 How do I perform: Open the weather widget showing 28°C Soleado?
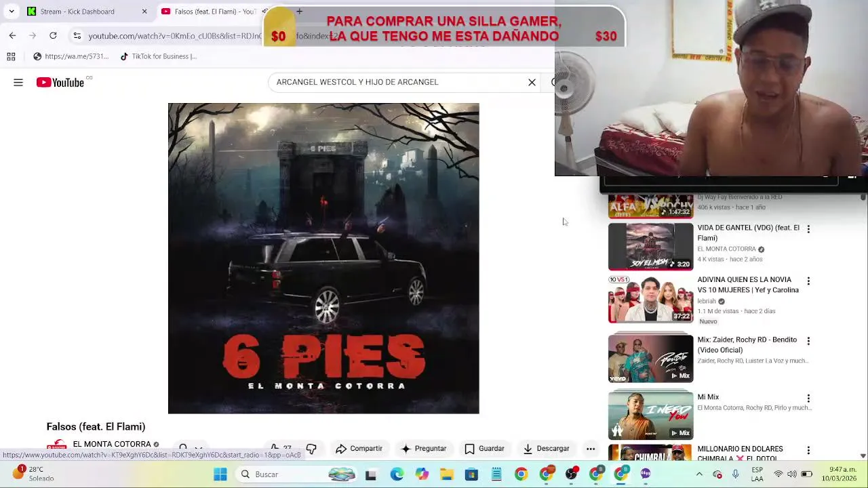(34, 474)
